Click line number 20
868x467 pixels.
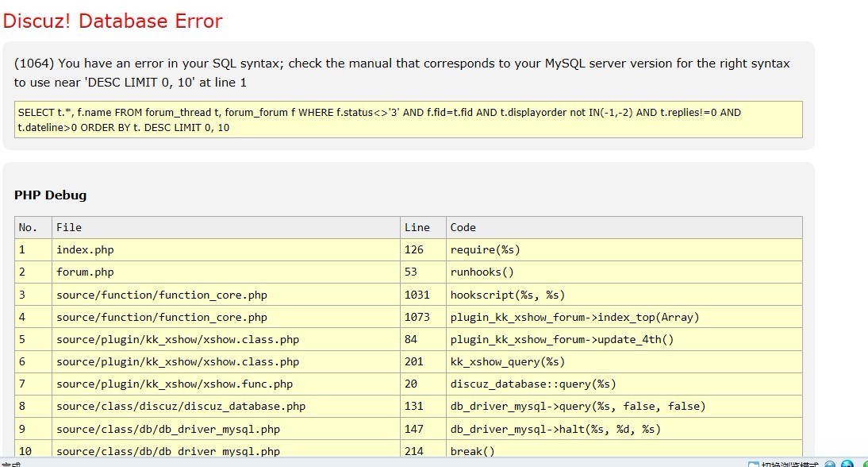[423, 384]
